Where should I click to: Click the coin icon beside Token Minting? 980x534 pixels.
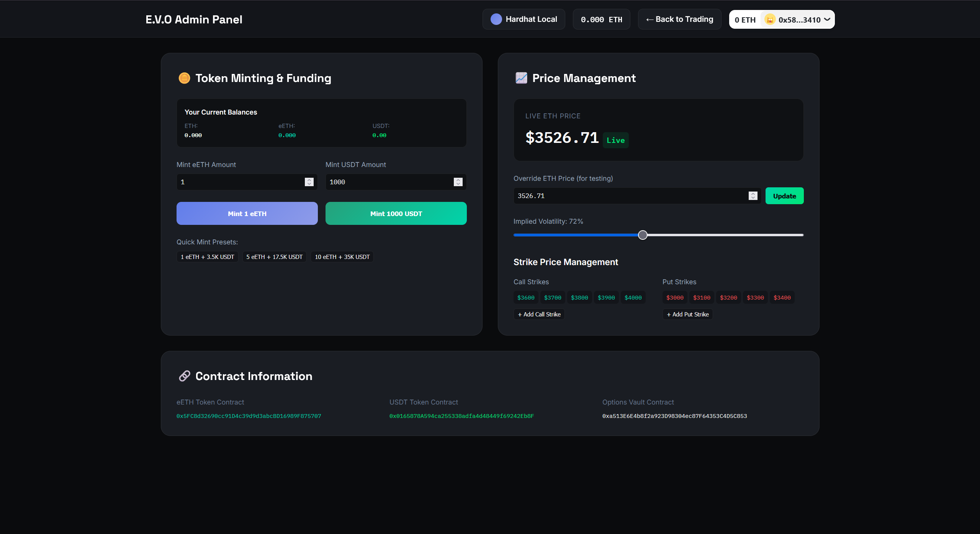pyautogui.click(x=184, y=78)
